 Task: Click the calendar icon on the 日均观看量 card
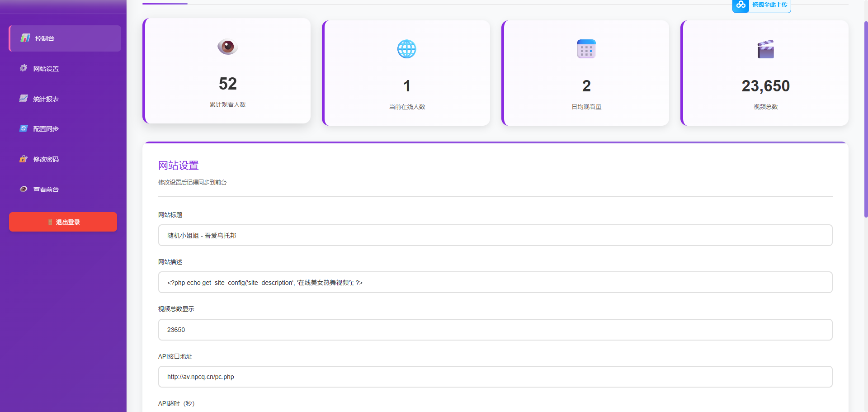586,49
